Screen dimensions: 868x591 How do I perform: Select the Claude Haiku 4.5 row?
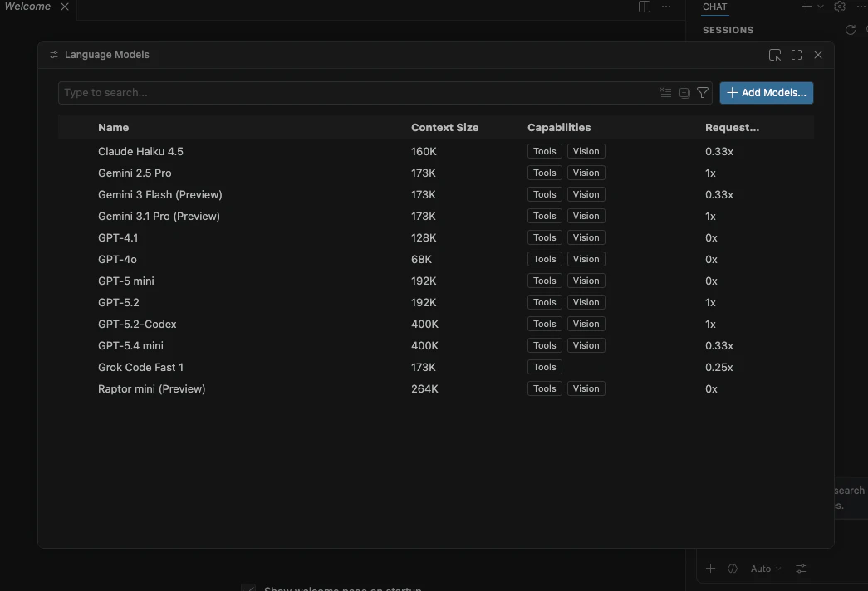435,151
